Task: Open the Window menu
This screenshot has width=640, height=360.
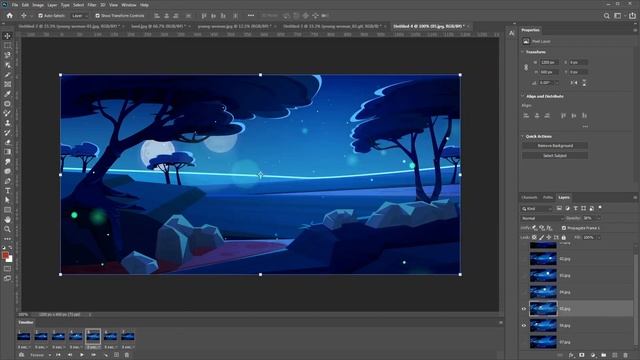Action: (x=129, y=5)
